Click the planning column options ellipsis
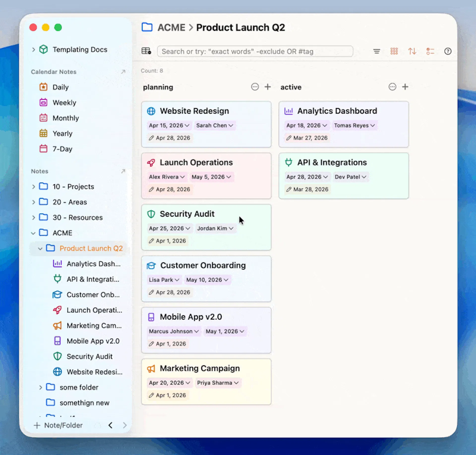476x455 pixels. point(255,87)
